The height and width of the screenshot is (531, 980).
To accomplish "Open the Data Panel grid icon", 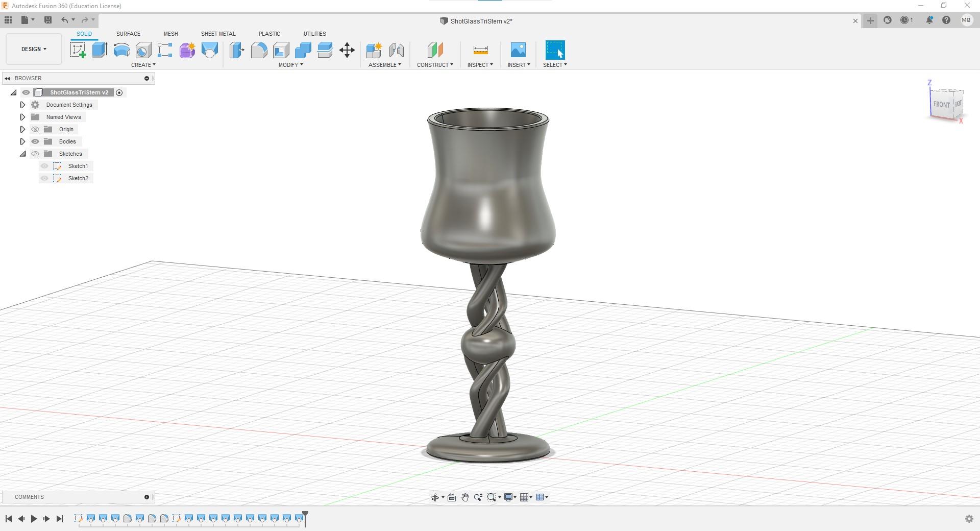I will [x=8, y=20].
